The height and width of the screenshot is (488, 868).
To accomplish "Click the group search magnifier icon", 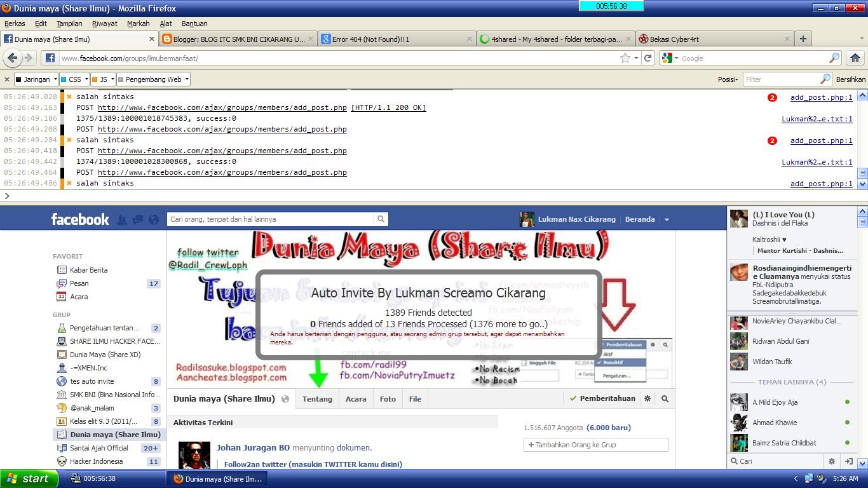I will (665, 399).
